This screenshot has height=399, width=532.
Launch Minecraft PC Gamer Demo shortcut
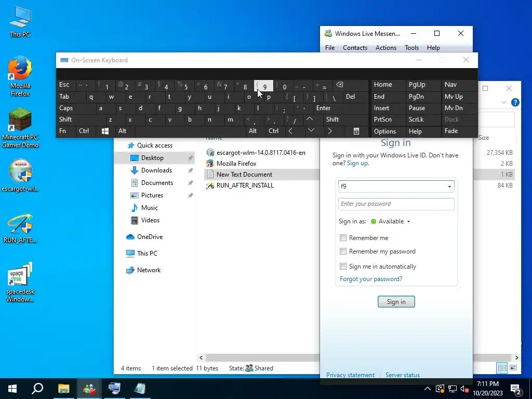20,128
